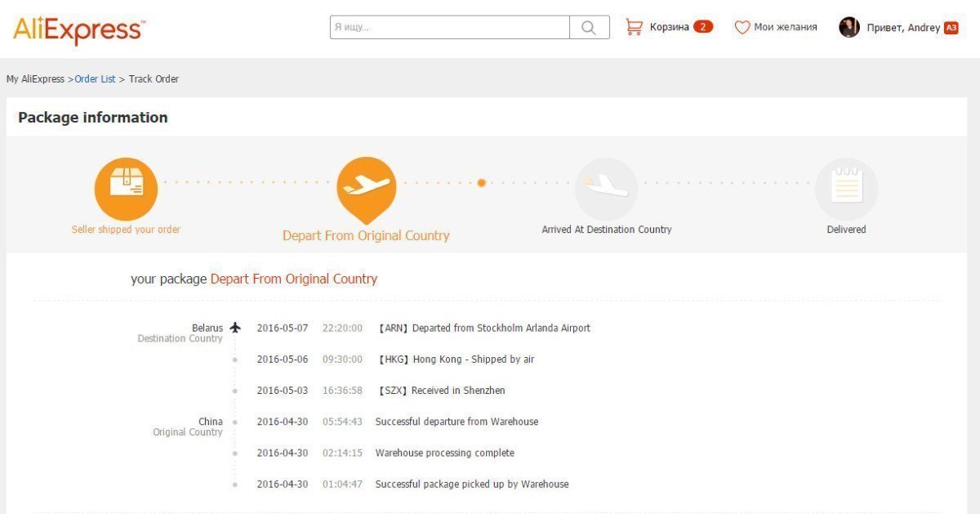The height and width of the screenshot is (514, 980).
Task: Select the arrived airplane step icon
Action: (x=606, y=189)
